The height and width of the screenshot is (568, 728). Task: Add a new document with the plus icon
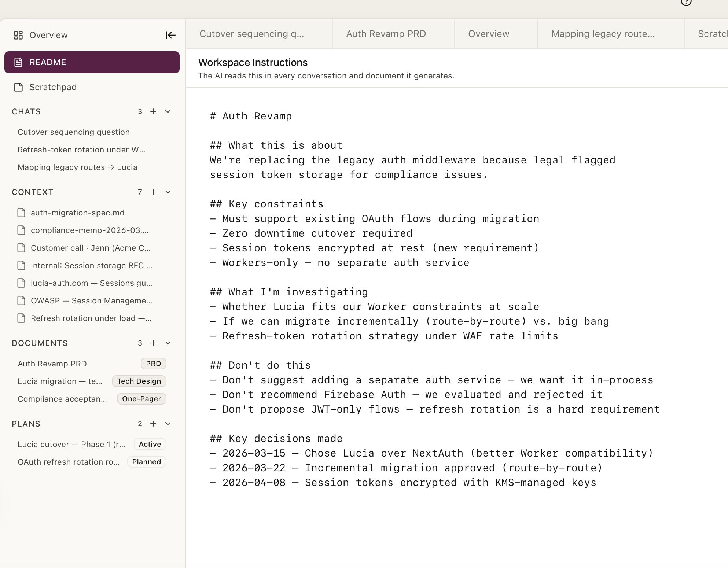point(153,343)
